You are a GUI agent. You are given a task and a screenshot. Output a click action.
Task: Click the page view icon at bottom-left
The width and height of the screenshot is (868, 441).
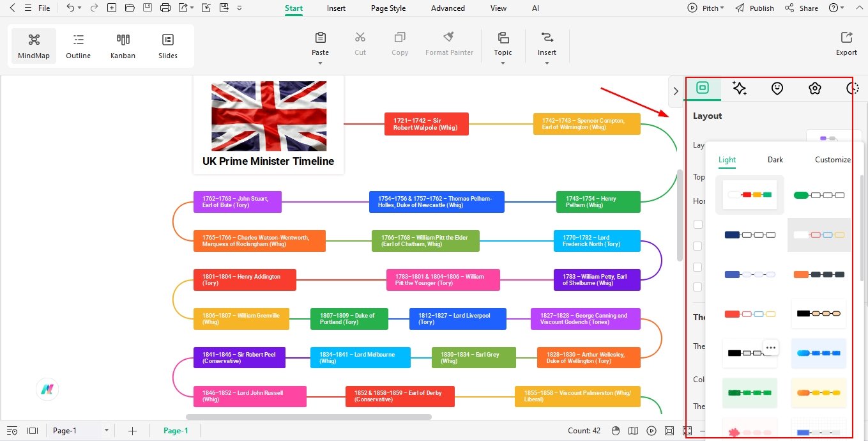(x=33, y=431)
